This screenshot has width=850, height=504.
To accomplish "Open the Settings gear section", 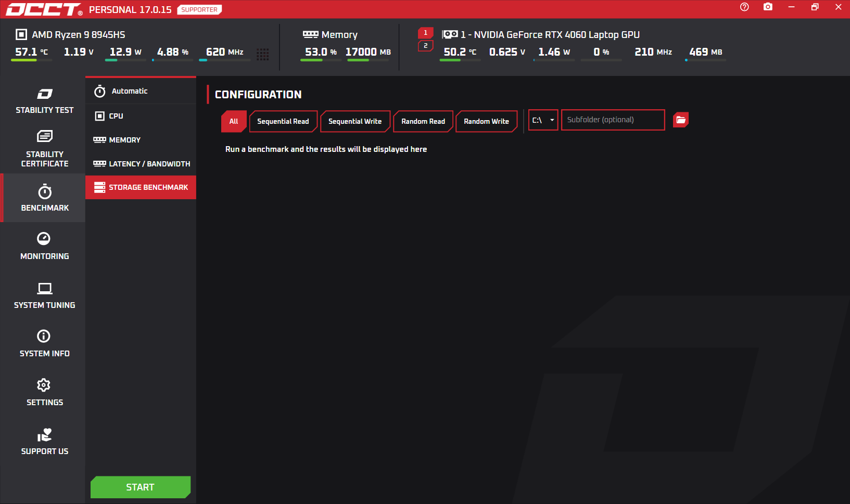I will coord(44,393).
